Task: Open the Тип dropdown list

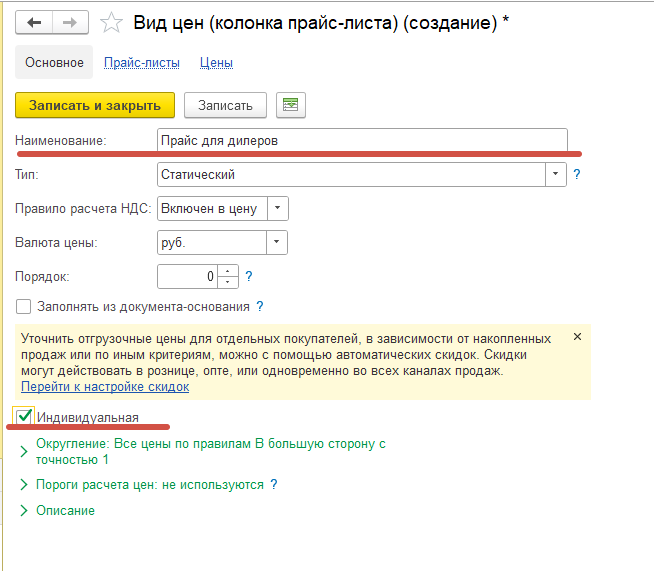Action: click(556, 174)
